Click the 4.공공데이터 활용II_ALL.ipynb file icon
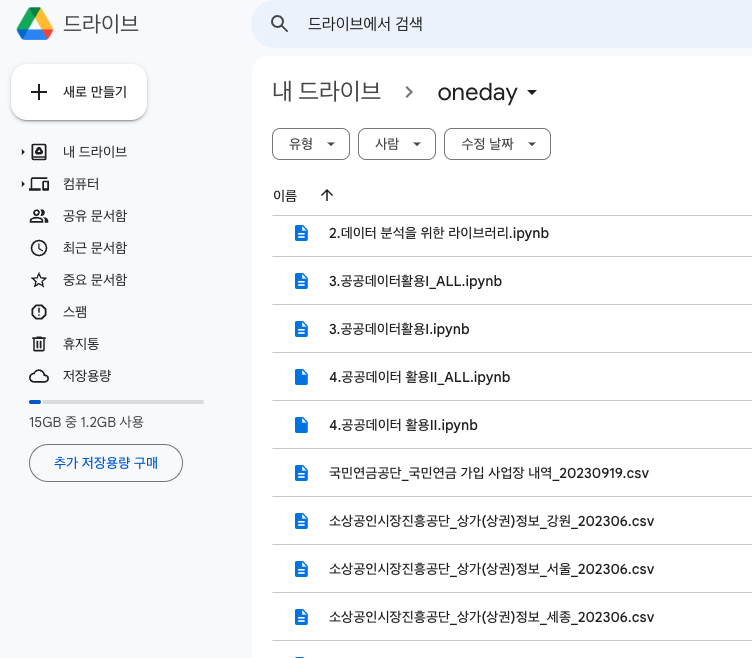Image resolution: width=752 pixels, height=658 pixels. click(x=301, y=377)
